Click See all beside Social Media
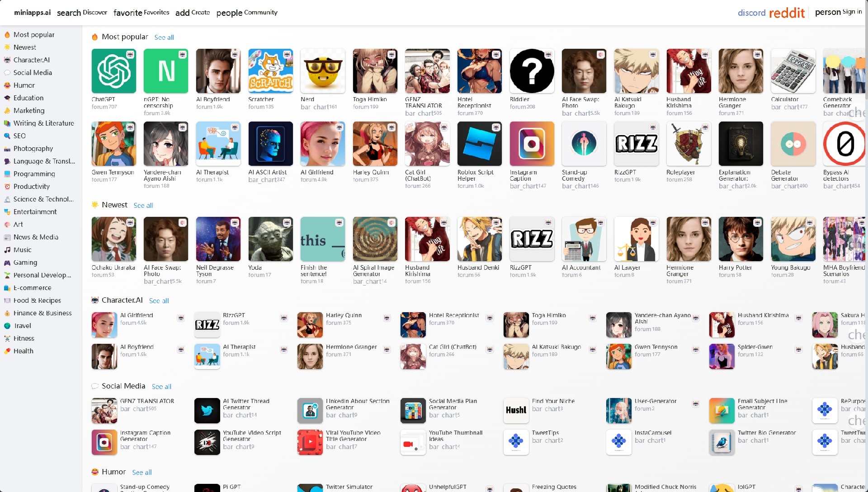 click(x=161, y=387)
